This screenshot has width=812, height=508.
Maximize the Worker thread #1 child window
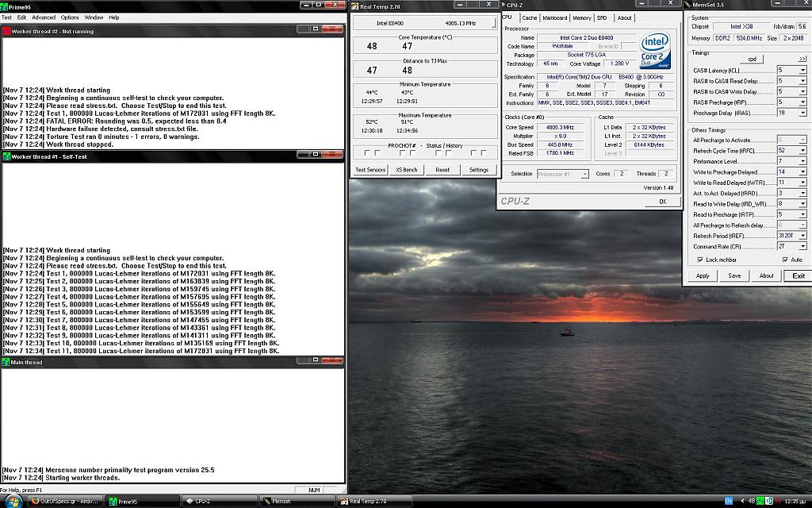[x=316, y=154]
